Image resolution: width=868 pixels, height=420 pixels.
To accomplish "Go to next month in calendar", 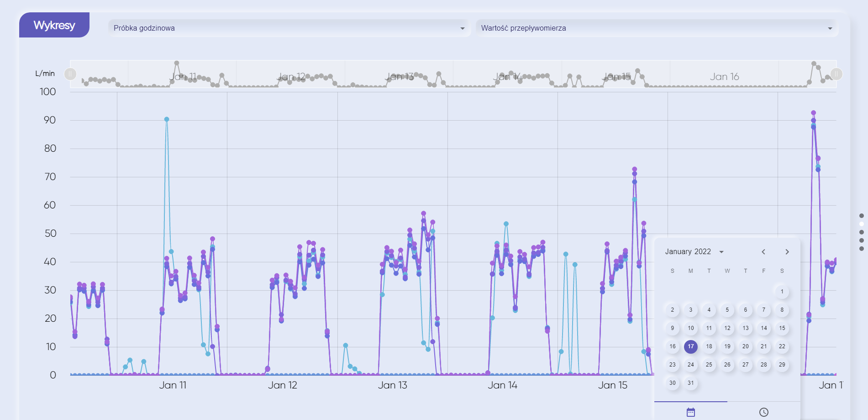I will pos(787,252).
